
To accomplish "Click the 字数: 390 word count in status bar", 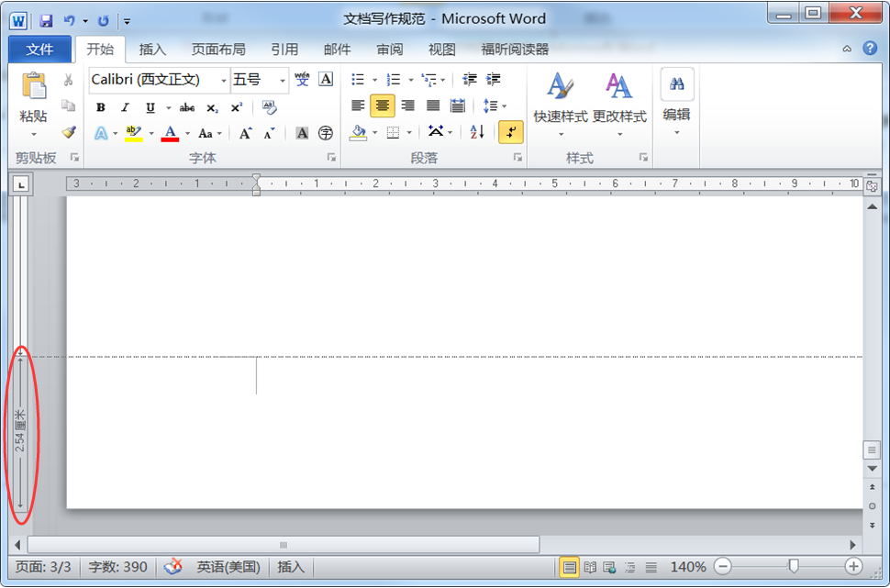I will (117, 567).
